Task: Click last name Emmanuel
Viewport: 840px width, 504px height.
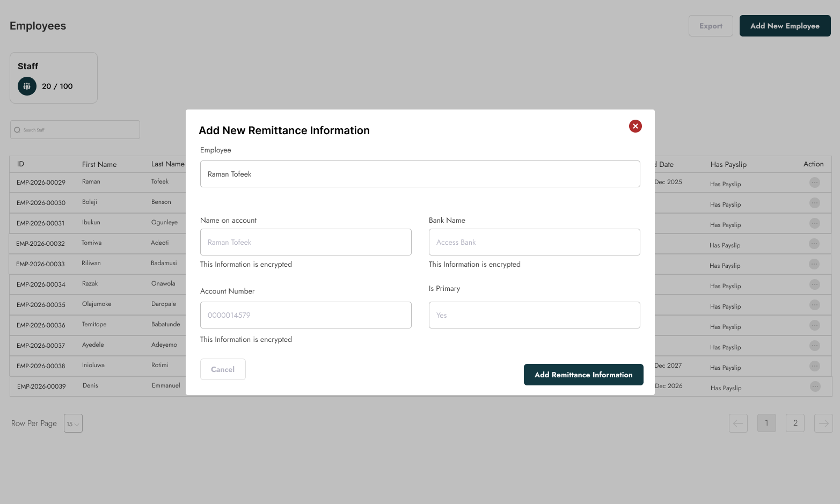Action: click(166, 386)
